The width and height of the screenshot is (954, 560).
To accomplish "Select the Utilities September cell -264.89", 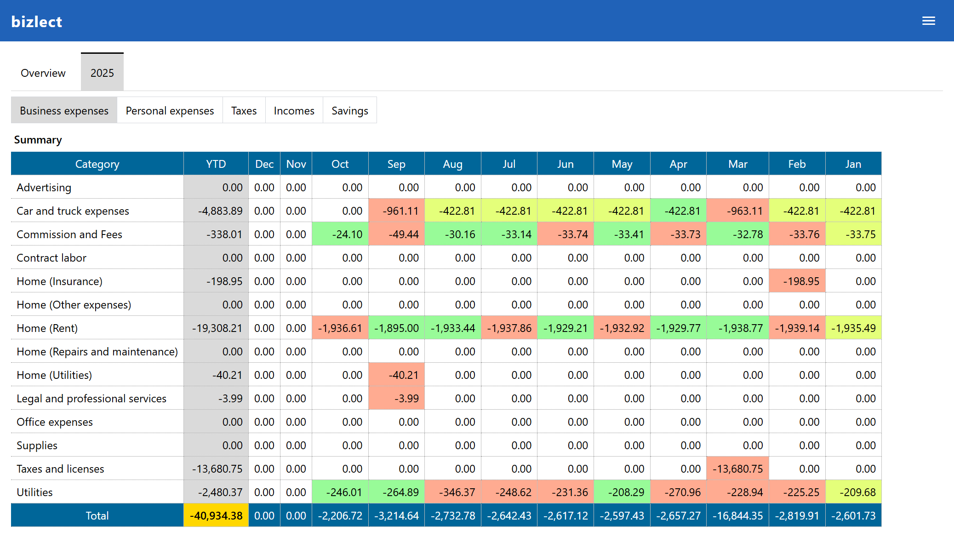I will (396, 492).
